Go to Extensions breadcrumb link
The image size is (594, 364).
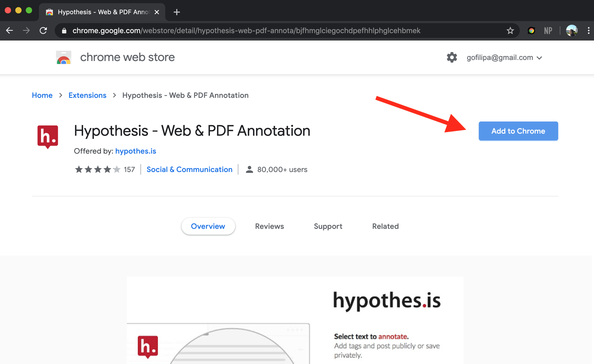tap(87, 95)
